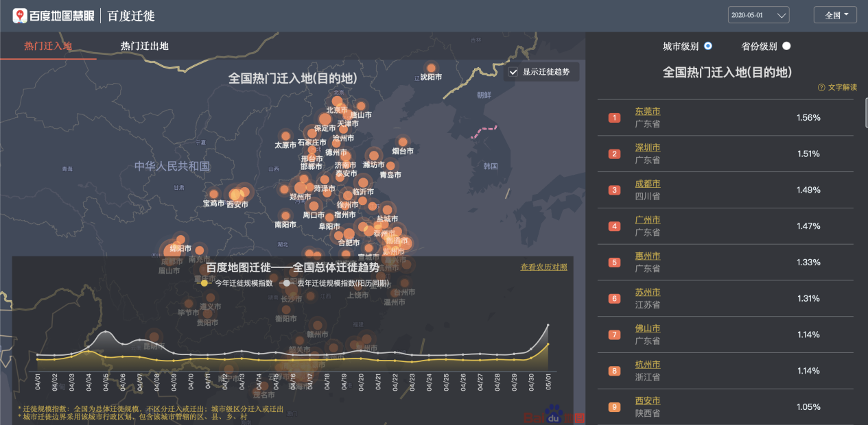Open the 成都市 city link

(648, 184)
